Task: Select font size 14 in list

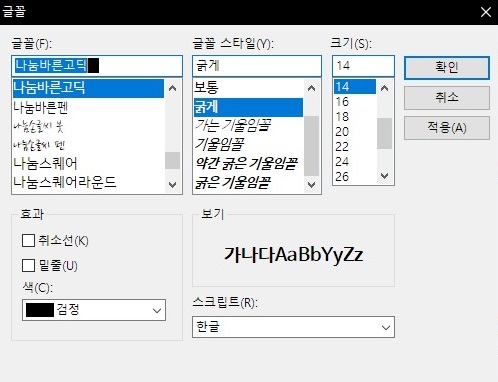Action: [355, 87]
